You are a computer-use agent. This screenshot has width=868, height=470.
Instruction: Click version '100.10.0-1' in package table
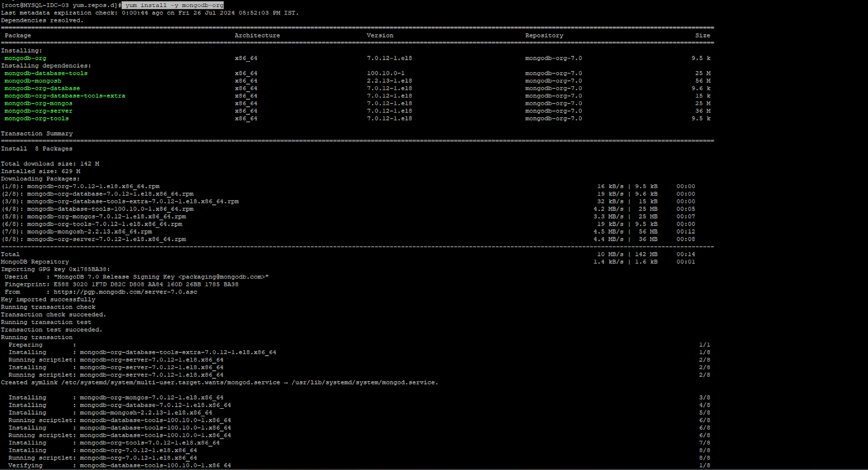click(x=386, y=73)
